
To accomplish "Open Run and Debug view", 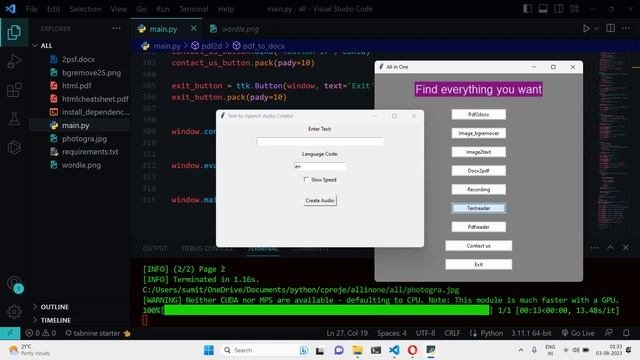I will [x=14, y=62].
